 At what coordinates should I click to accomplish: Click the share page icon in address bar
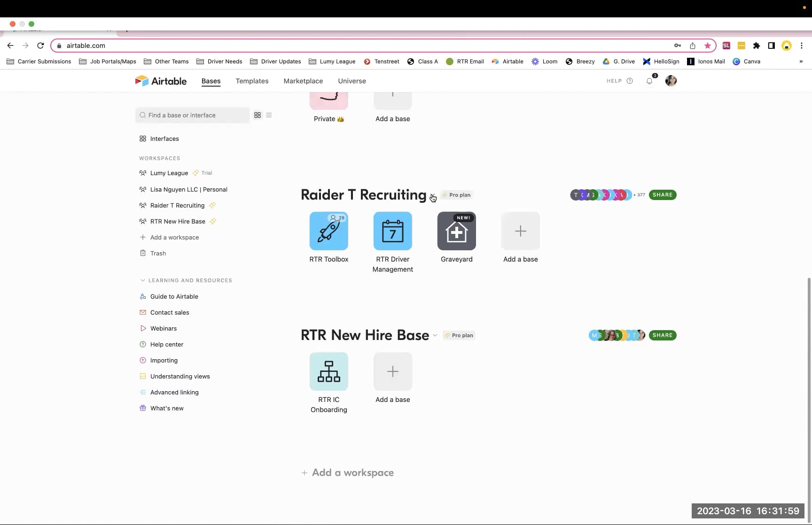693,46
